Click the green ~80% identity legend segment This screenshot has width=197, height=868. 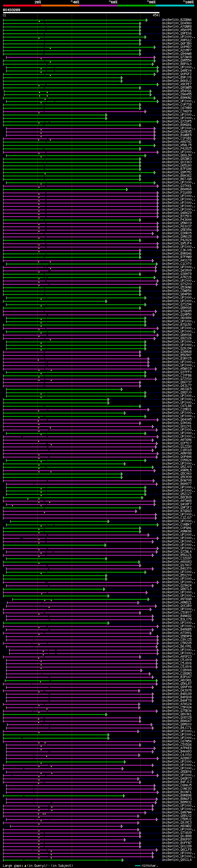click(137, 6)
